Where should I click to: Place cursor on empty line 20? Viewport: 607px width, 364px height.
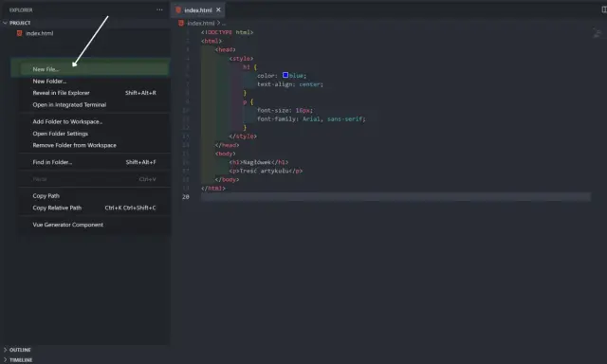(x=395, y=197)
